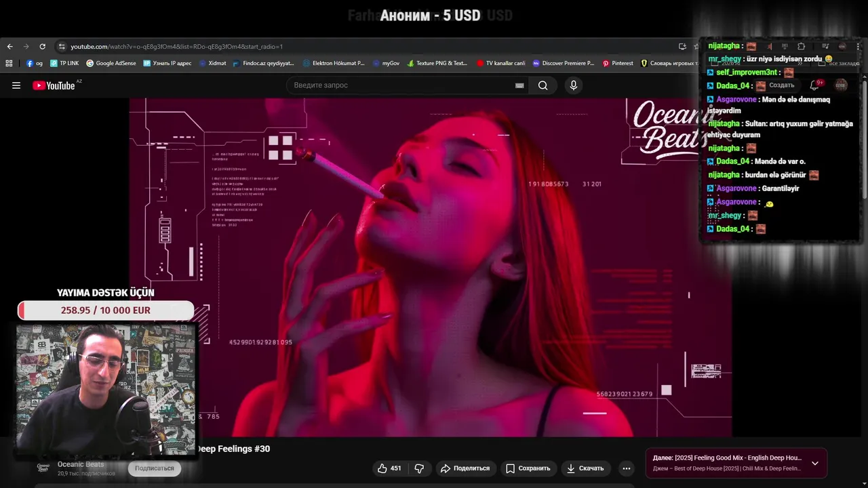
Task: Open the Chrome apps grid icon
Action: pyautogui.click(x=9, y=63)
